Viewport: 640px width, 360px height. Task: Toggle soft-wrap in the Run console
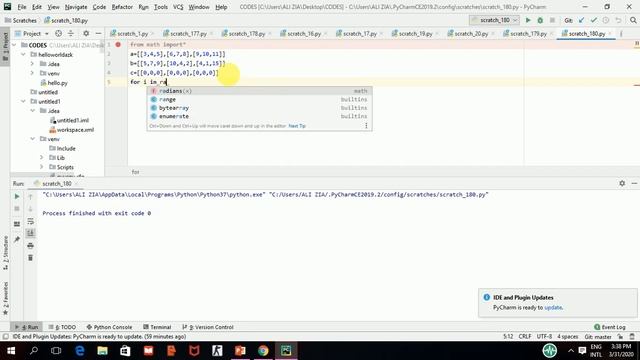[31, 221]
